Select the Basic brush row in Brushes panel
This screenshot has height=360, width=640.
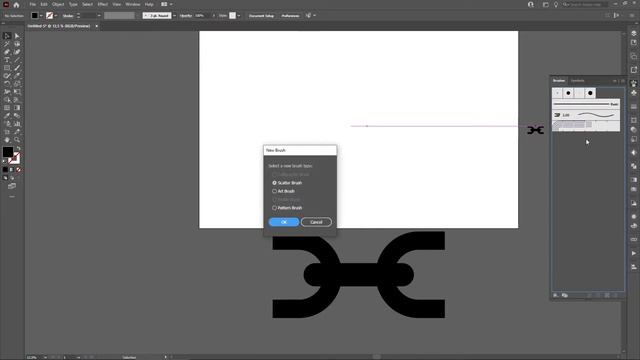click(586, 104)
